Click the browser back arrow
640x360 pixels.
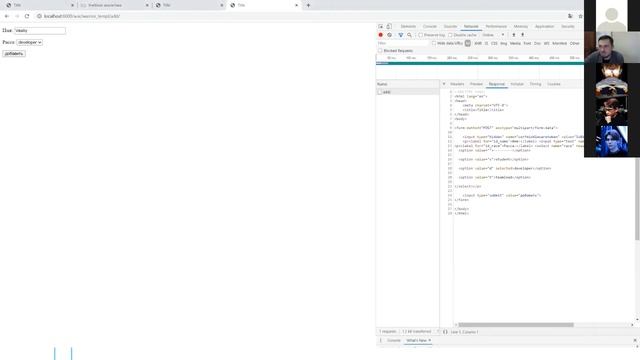pyautogui.click(x=7, y=16)
